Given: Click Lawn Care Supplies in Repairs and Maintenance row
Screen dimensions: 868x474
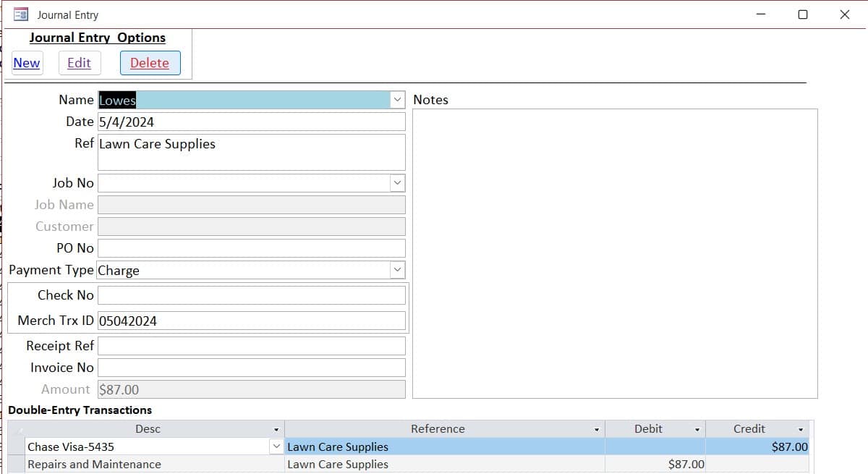Looking at the screenshot, I should pyautogui.click(x=445, y=465).
